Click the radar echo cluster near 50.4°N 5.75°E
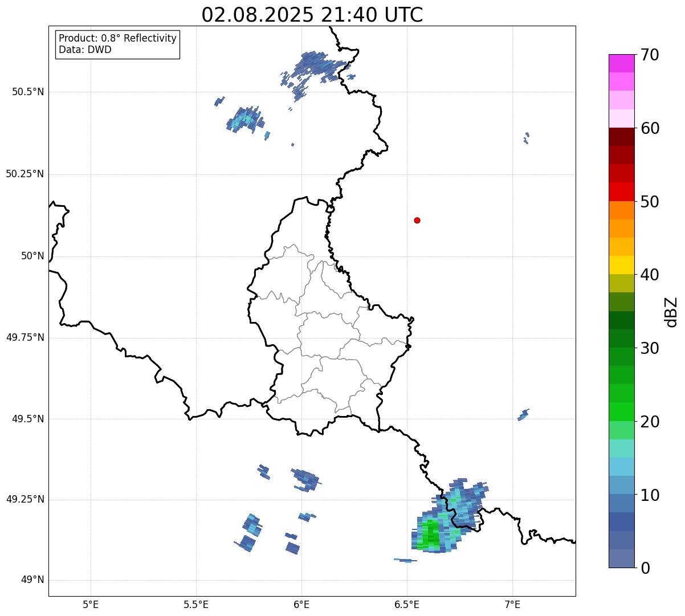Viewport: 685px width, 616px height. (x=246, y=119)
